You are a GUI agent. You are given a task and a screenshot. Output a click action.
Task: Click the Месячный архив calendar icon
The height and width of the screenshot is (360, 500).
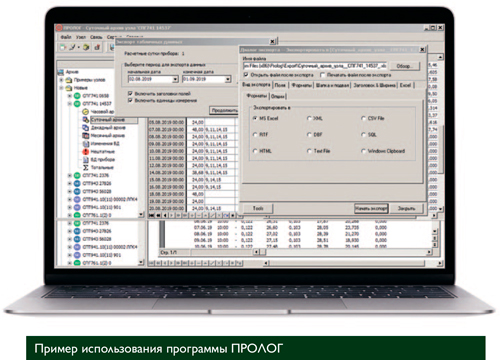(x=85, y=135)
